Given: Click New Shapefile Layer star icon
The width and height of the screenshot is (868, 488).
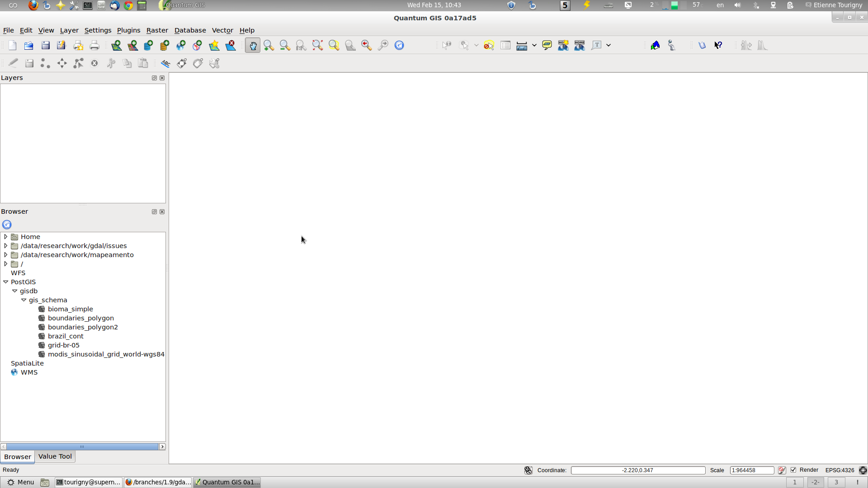Looking at the screenshot, I should pos(214,45).
